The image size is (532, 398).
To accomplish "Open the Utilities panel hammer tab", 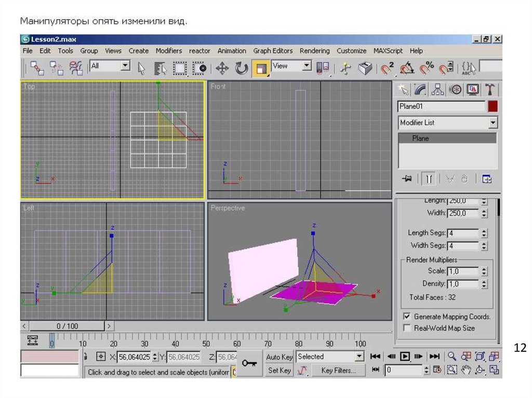I will click(x=489, y=90).
